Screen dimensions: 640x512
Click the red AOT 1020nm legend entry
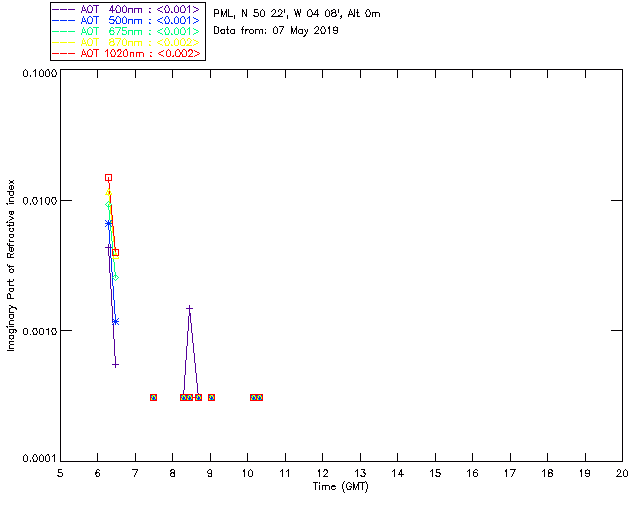[126, 53]
